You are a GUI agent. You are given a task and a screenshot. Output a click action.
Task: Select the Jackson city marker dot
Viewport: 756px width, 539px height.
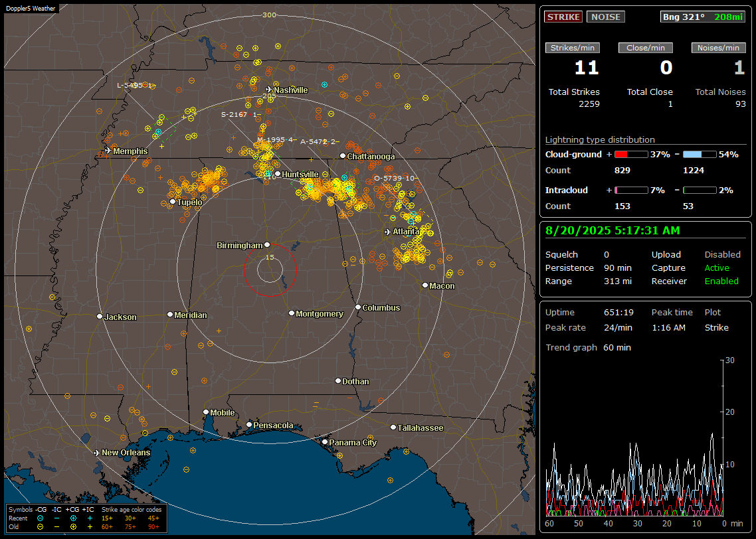[x=100, y=317]
